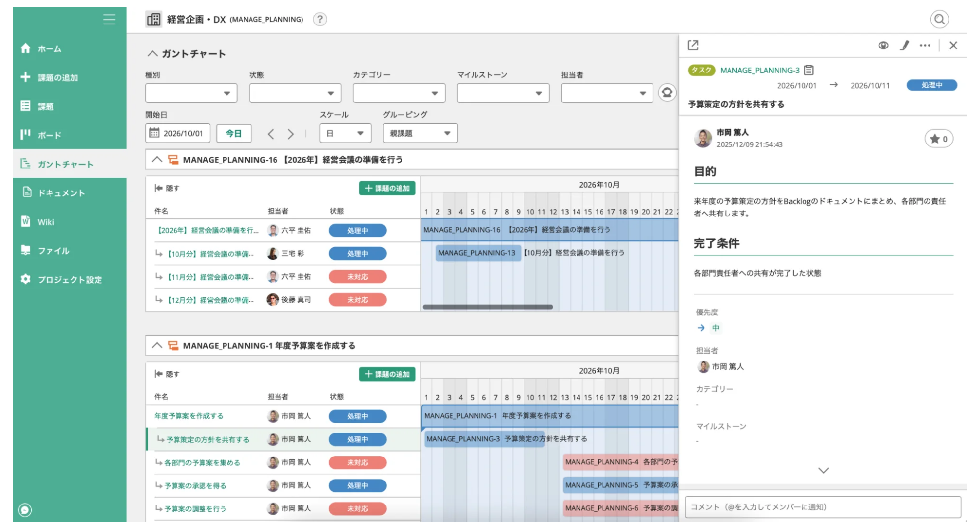The image size is (980, 529).
Task: Open the MANAGE_PLANNING-3 key link
Action: pos(759,70)
